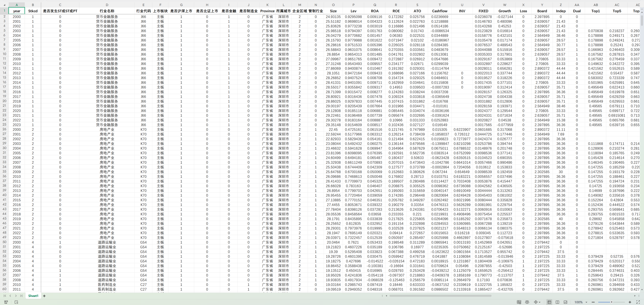This screenshot has width=644, height=305.
Task: Click the select all corner triangle
Action: [x=4, y=5]
